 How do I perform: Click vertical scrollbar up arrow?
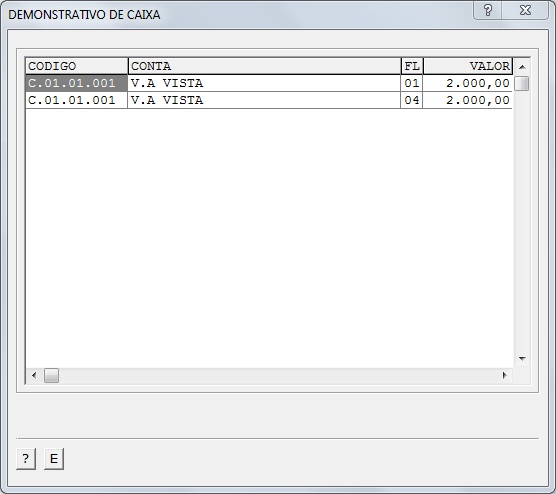pyautogui.click(x=522, y=67)
